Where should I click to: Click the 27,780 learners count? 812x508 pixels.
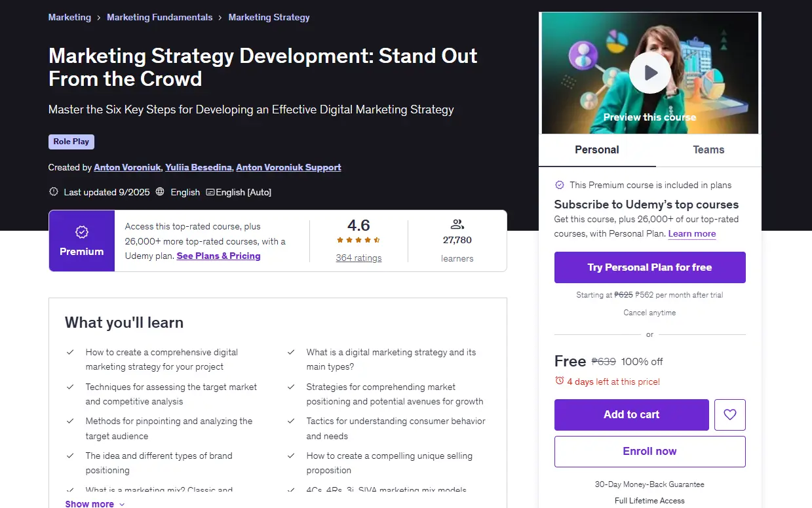pos(457,240)
